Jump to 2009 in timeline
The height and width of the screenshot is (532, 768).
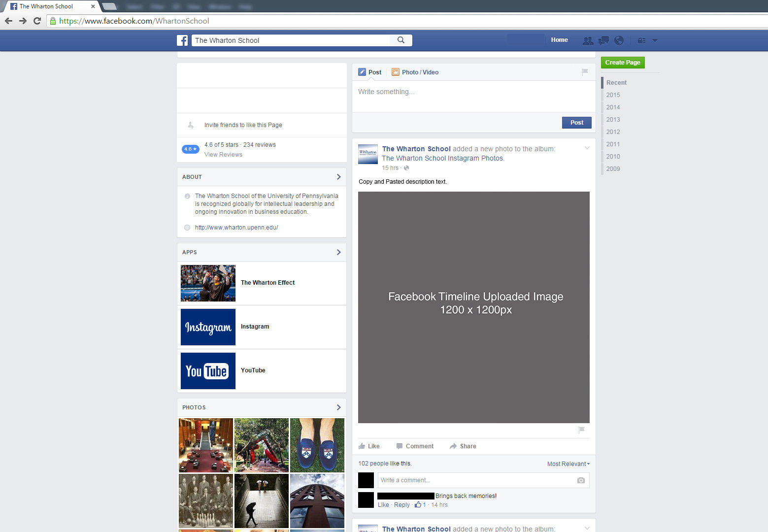(613, 169)
